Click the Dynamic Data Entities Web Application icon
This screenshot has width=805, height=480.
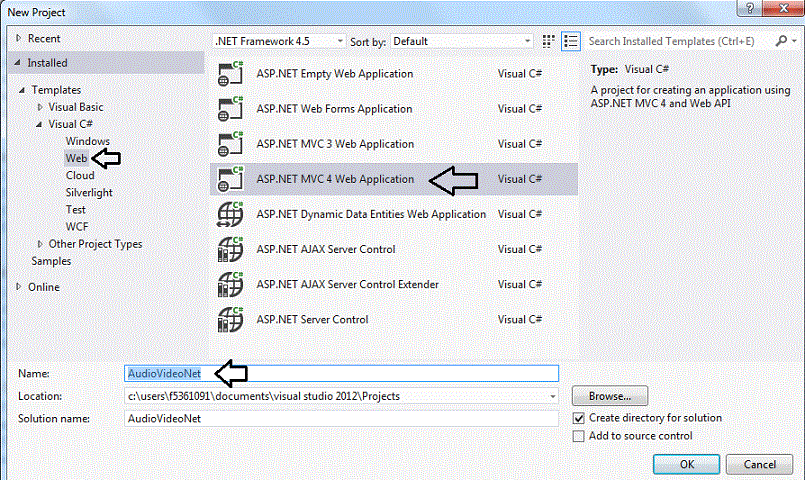(x=230, y=214)
